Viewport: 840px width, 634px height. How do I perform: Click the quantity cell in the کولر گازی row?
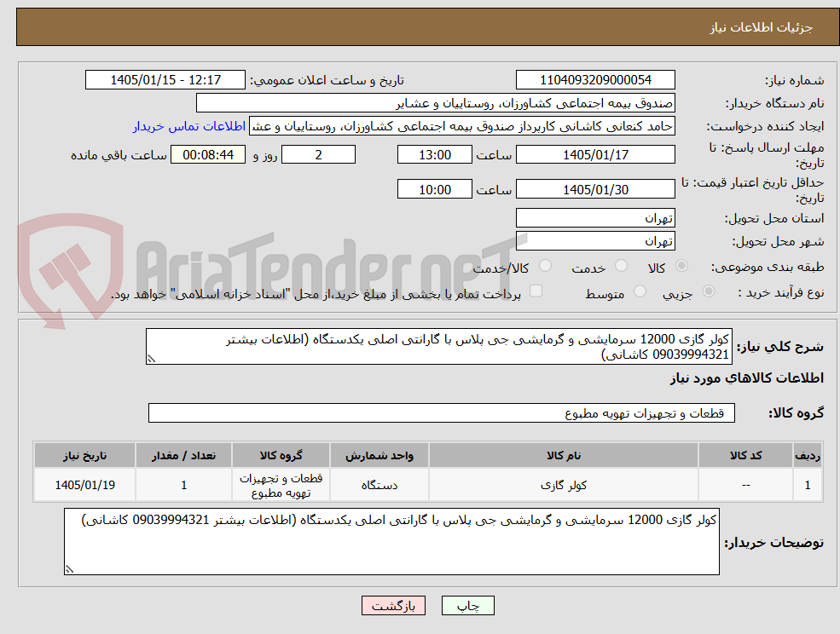tap(183, 485)
